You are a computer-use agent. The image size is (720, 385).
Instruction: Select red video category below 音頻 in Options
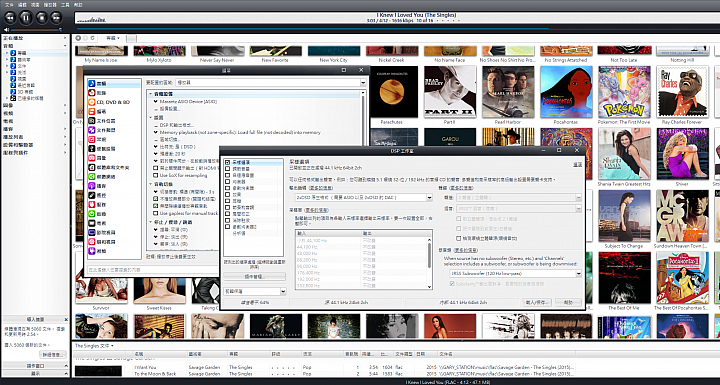pyautogui.click(x=91, y=93)
